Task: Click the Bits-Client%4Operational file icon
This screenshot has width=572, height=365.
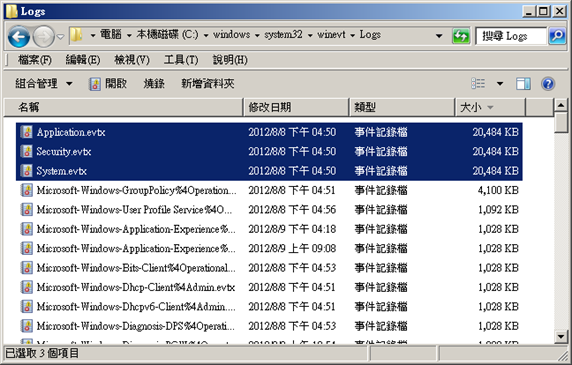Action: [x=27, y=268]
